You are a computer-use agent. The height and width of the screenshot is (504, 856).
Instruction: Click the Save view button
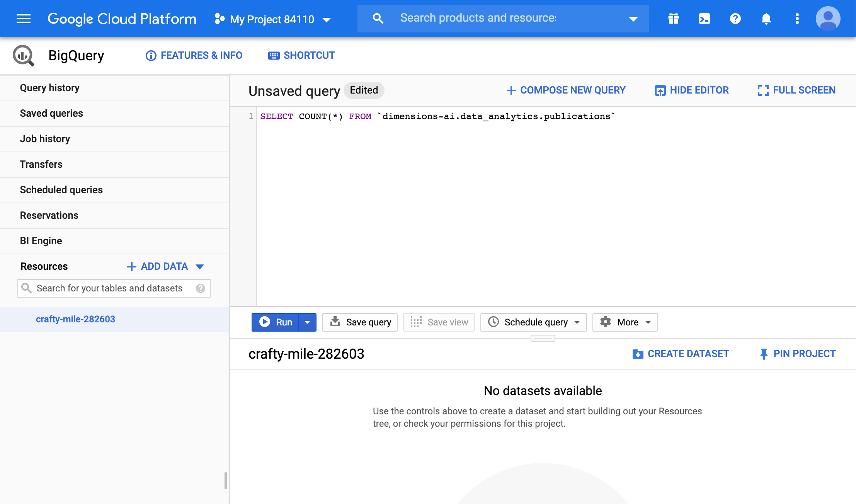[x=439, y=322]
